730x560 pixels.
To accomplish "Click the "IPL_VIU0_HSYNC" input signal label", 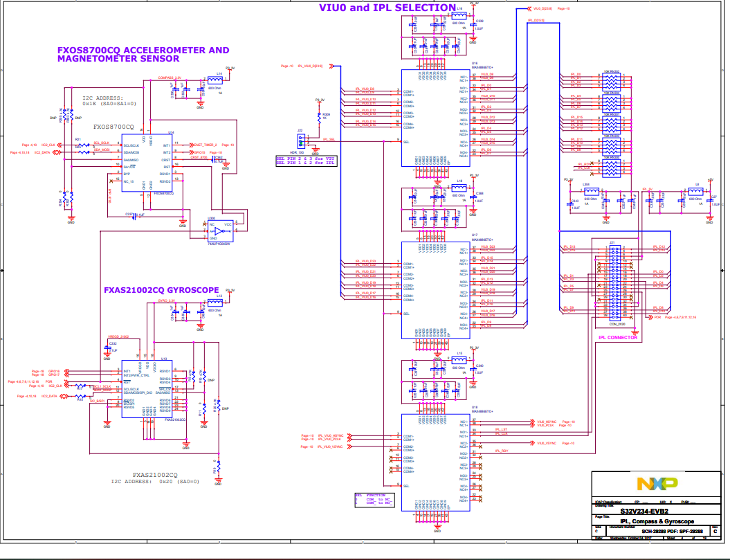I will [331, 435].
